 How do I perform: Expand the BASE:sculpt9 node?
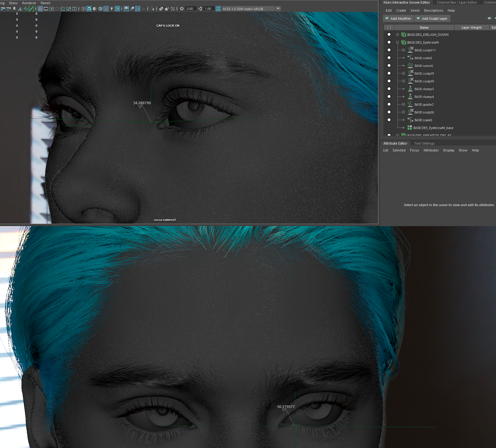(403, 73)
